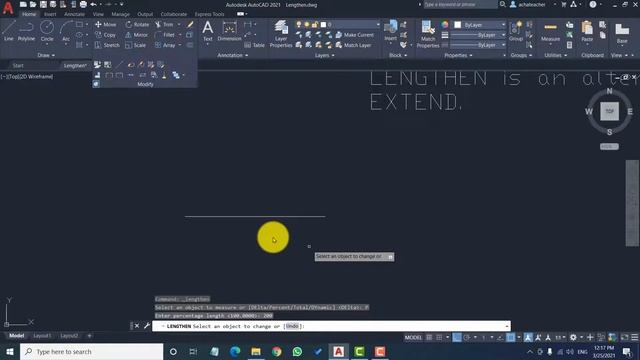Click the keyword search box in title bar
This screenshot has width=640, height=360.
click(460, 4)
